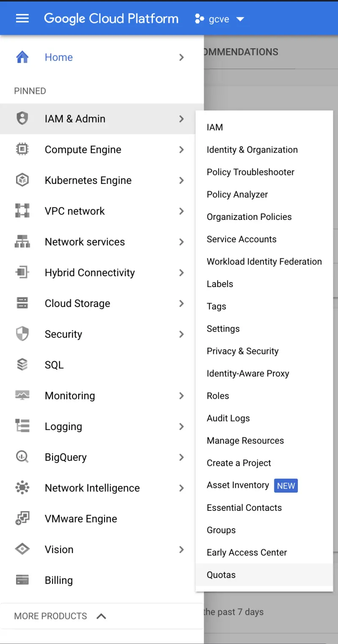
Task: Click the hamburger navigation menu icon
Action: [x=22, y=19]
